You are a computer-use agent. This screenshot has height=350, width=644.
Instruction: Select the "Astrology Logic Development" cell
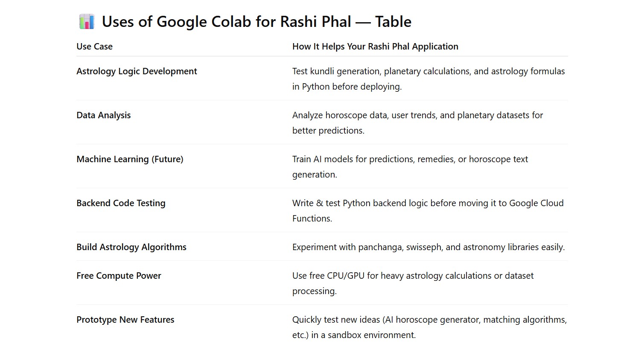pyautogui.click(x=137, y=71)
